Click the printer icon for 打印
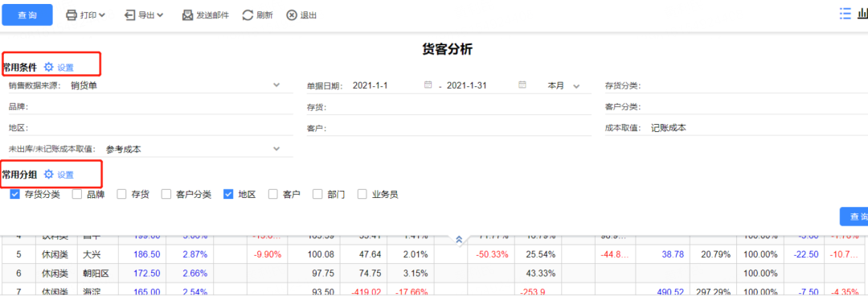 (x=72, y=15)
